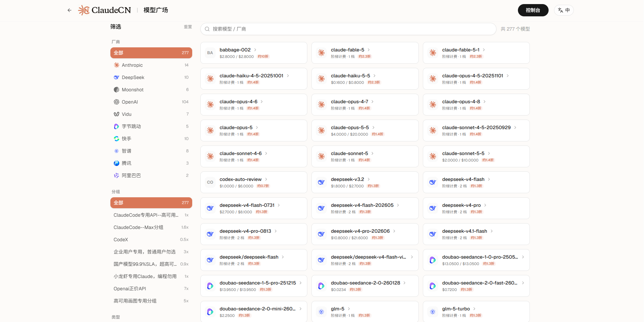Viewport: 644px width, 322px height.
Task: Open chevron next to deepseek-v3.2
Action: tap(369, 179)
